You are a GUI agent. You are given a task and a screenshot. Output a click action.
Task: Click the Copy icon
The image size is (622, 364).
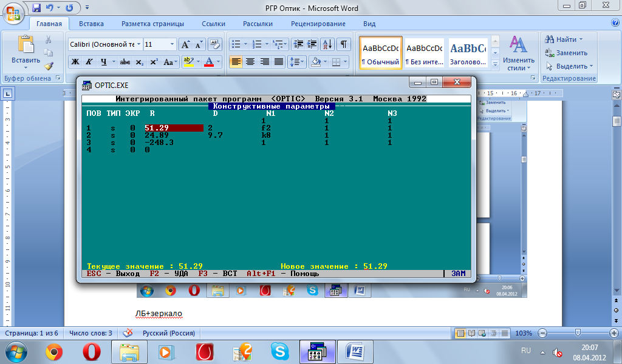(x=49, y=53)
